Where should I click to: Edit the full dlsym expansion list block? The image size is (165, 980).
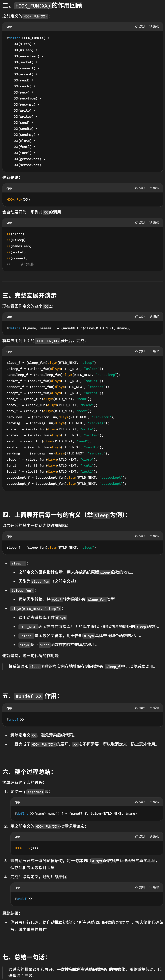tap(154, 351)
